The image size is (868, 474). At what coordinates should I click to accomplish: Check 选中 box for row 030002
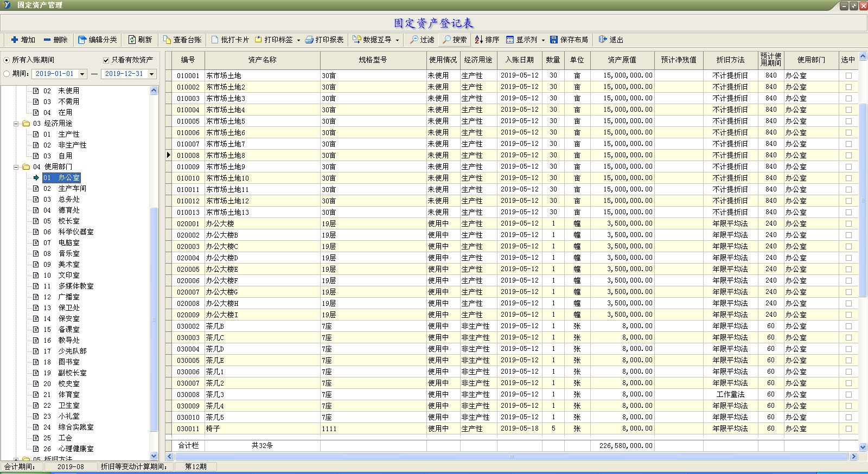click(848, 326)
